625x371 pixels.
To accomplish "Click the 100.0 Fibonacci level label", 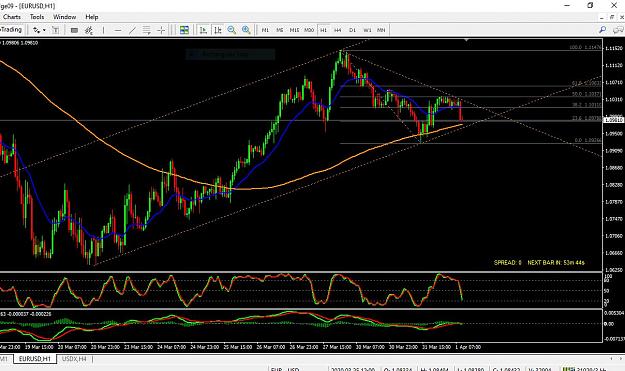I will click(585, 47).
